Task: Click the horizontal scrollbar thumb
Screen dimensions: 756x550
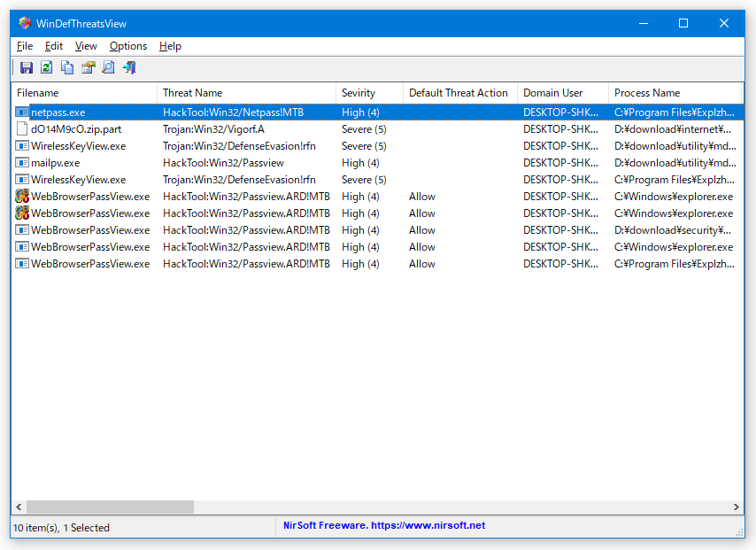Action: pyautogui.click(x=110, y=507)
